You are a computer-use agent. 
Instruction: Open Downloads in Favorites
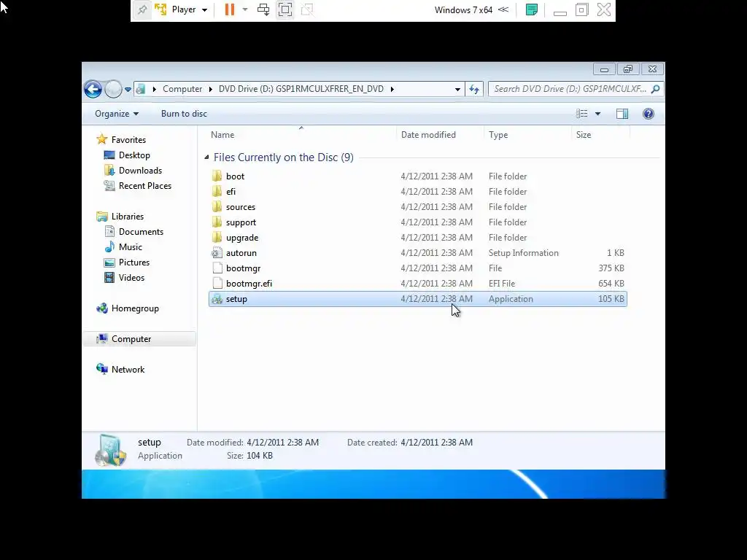point(140,171)
